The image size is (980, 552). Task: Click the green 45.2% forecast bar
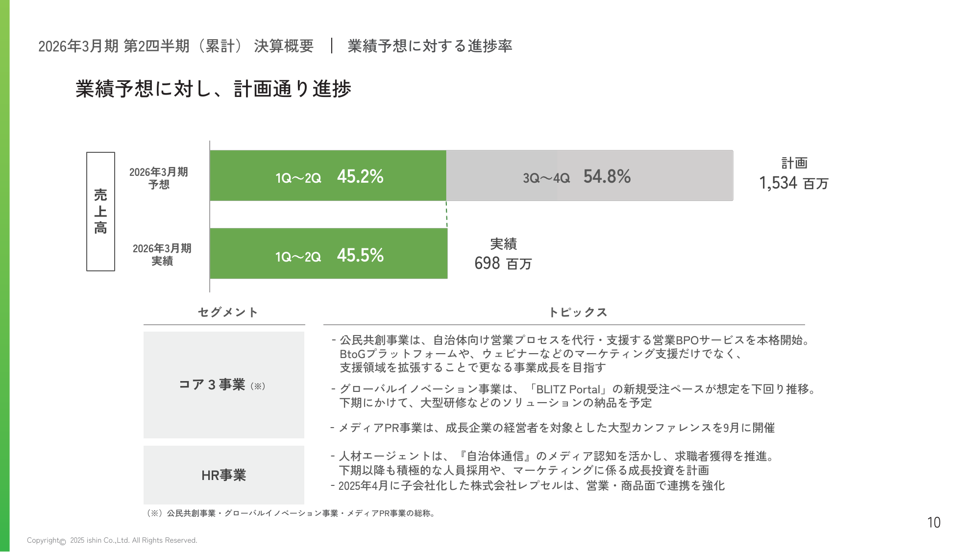coord(328,176)
